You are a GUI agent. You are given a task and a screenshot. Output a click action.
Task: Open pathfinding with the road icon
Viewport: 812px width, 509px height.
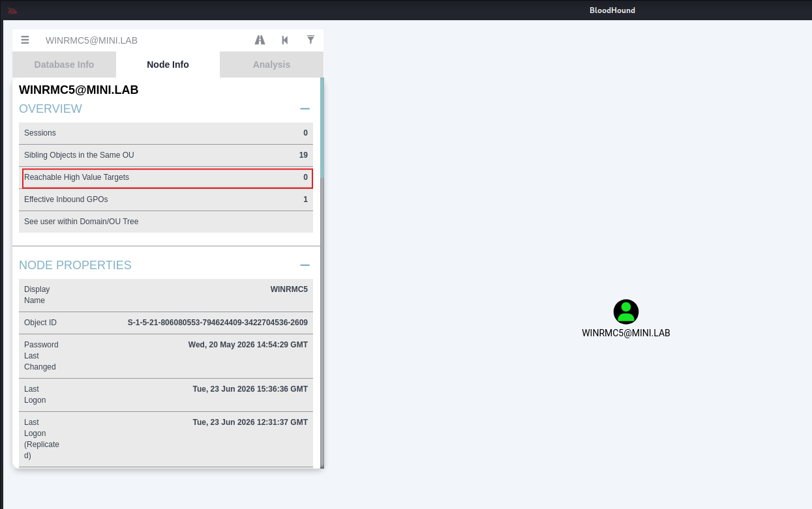[260, 40]
